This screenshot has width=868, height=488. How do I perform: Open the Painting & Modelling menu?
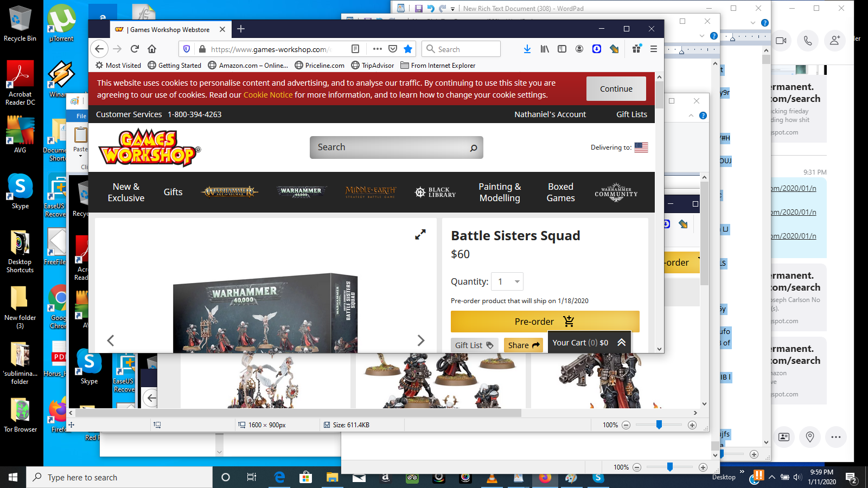tap(500, 192)
